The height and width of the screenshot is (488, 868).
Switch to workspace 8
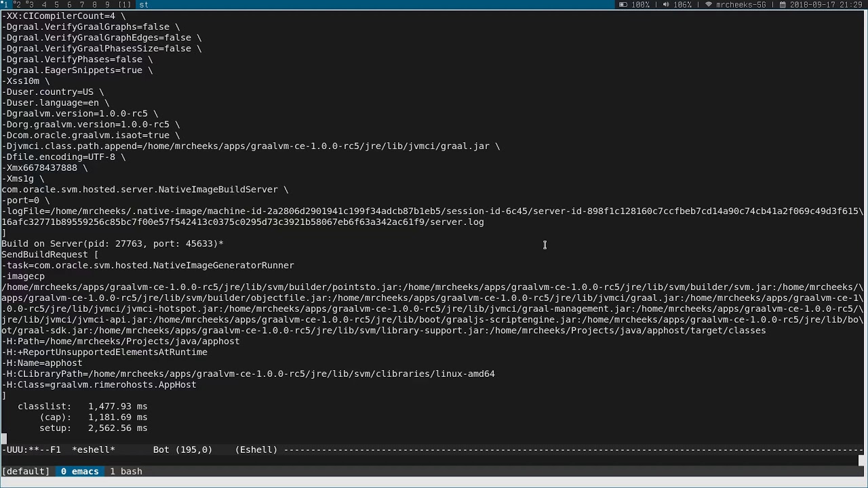(x=94, y=5)
